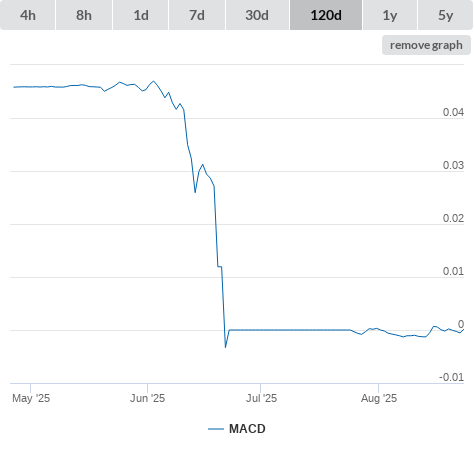Click the Jul '25 axis label
Screen dimensions: 474x455
[261, 398]
